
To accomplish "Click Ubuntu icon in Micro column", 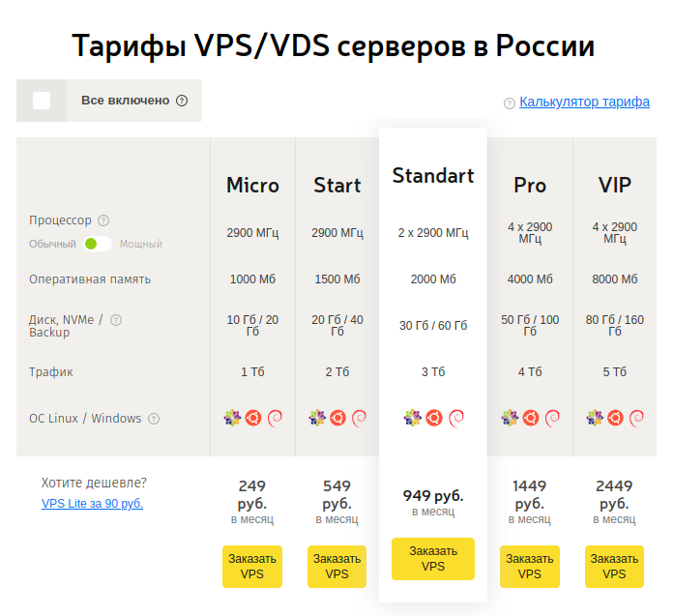I will tap(253, 418).
